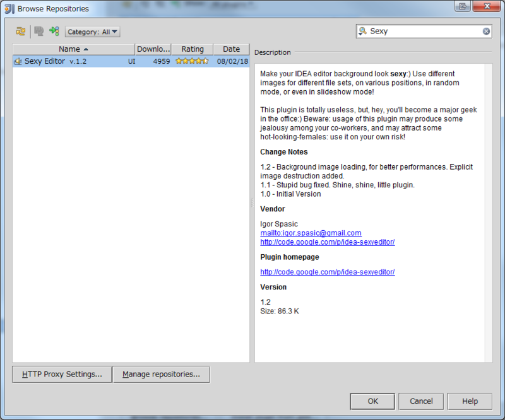Screen dimensions: 505x420
Task: Click the splitter handle between list and description
Action: click(252, 203)
